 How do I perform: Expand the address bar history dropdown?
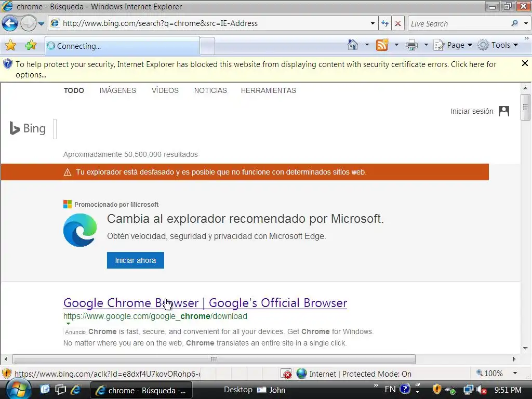pos(373,23)
